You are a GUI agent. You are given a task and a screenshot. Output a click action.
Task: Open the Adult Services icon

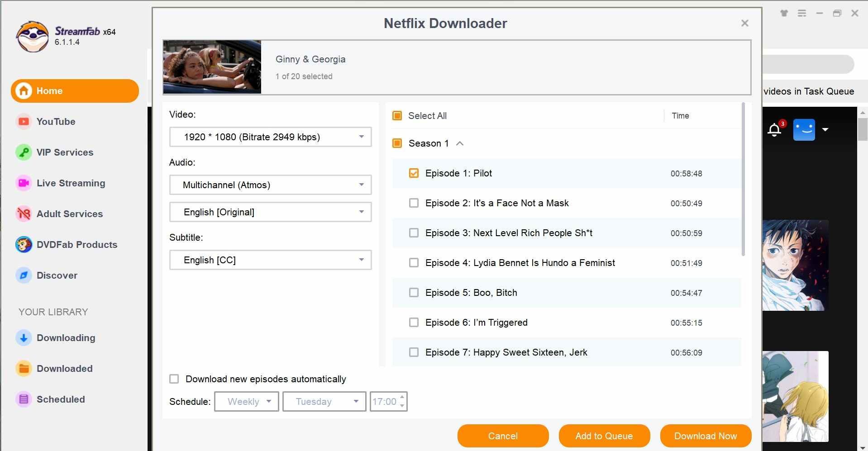point(24,214)
